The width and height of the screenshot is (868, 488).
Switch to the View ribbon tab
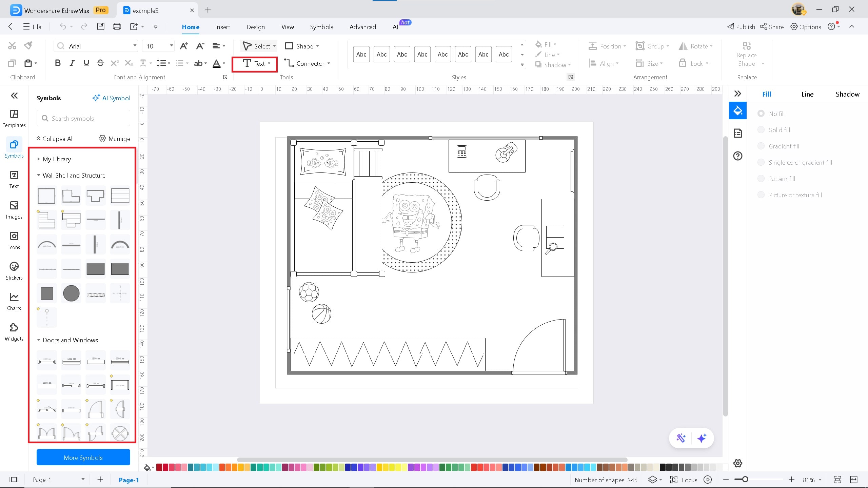[x=288, y=27]
